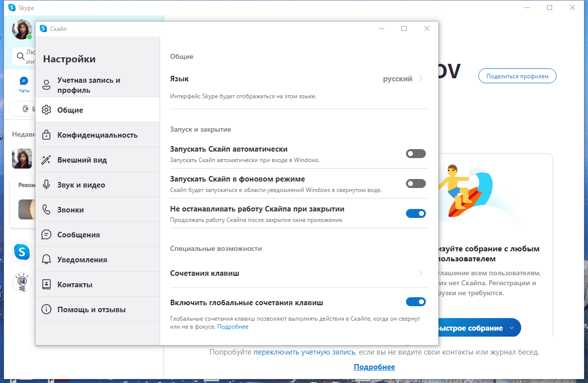Disable Не останавливать работу Скайпа при закрытии
The height and width of the screenshot is (383, 588).
(x=415, y=213)
